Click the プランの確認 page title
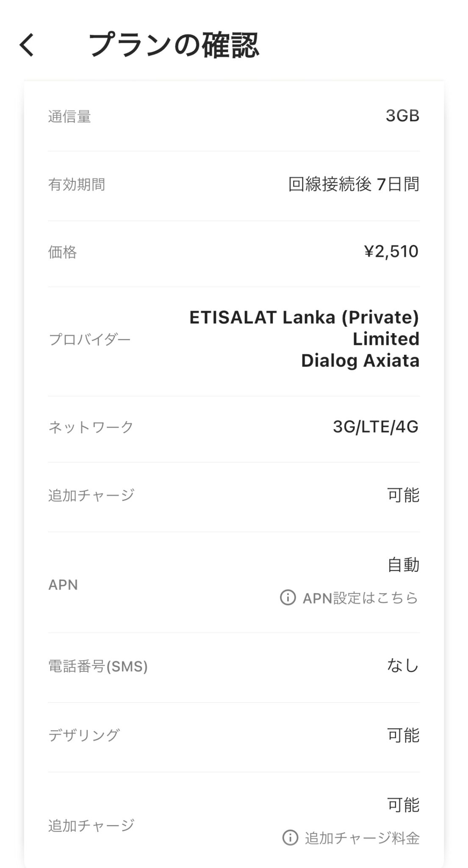The image size is (468, 868). pyautogui.click(x=174, y=45)
